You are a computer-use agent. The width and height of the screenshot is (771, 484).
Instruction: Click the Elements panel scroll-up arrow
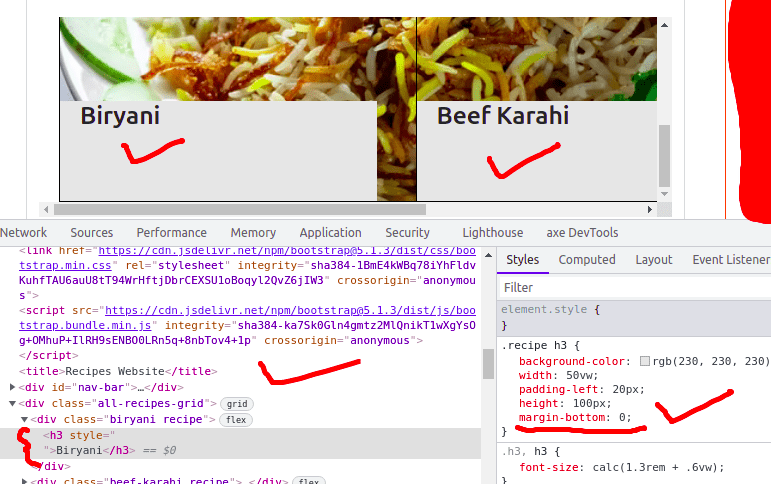pos(488,255)
